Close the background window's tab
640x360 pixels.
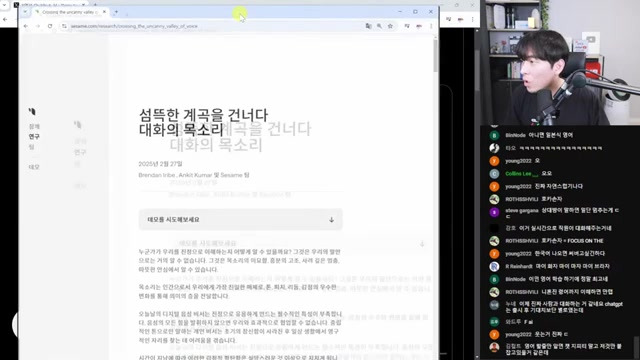[x=83, y=4]
